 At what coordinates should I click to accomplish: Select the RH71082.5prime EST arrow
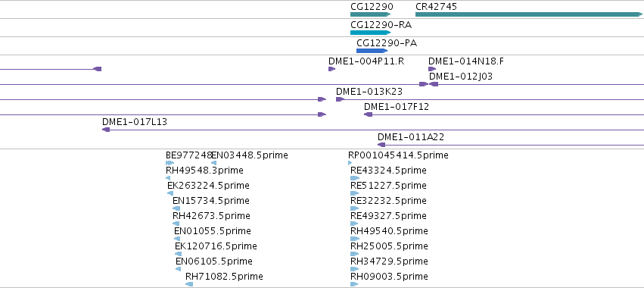tap(189, 284)
